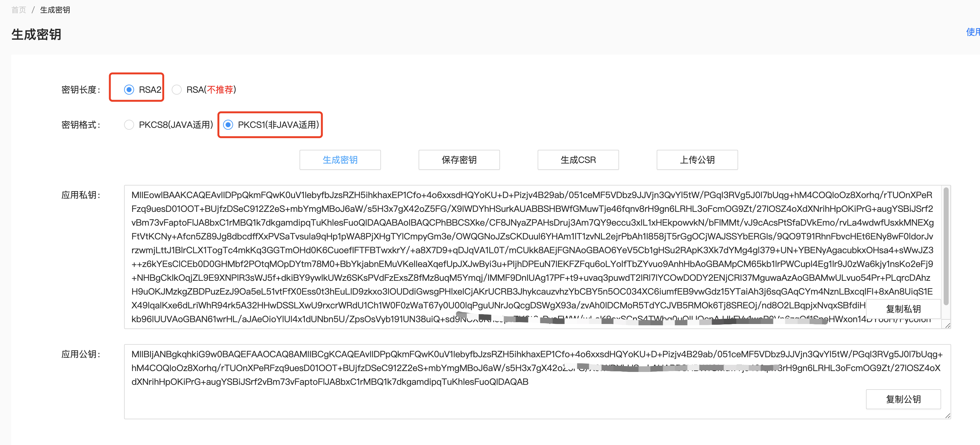Select PKCS1(非JAVA适用) key format
This screenshot has height=445, width=980.
coord(228,125)
